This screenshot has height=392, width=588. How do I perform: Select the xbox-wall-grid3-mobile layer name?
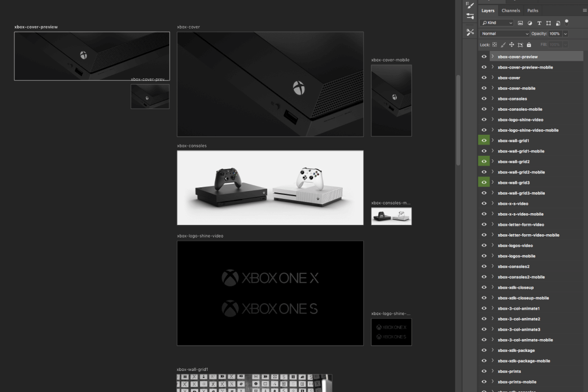521,193
